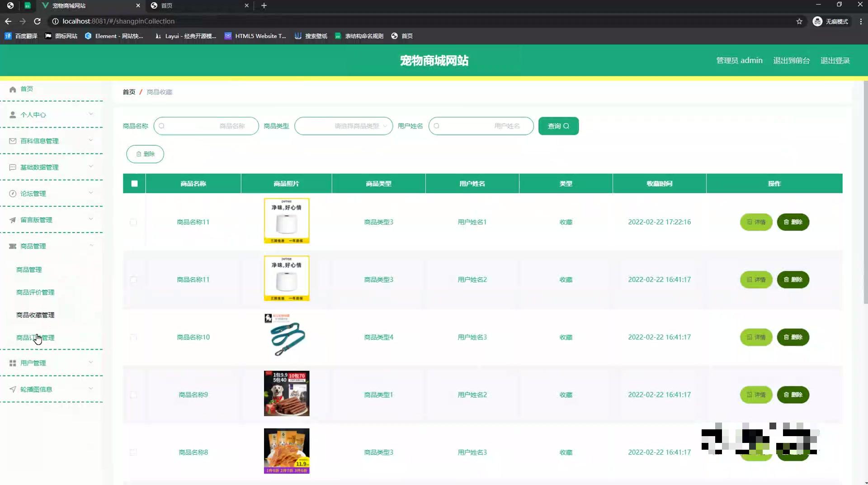Open the submenu item under 商品收藏管理

pos(35,338)
